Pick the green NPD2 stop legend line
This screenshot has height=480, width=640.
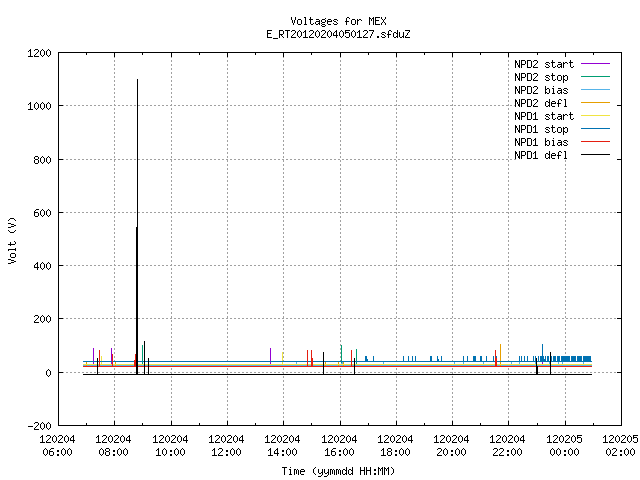point(596,76)
